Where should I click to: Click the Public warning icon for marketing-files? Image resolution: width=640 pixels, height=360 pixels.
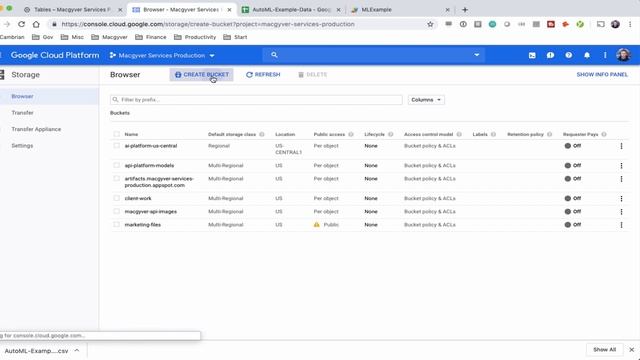(x=317, y=224)
